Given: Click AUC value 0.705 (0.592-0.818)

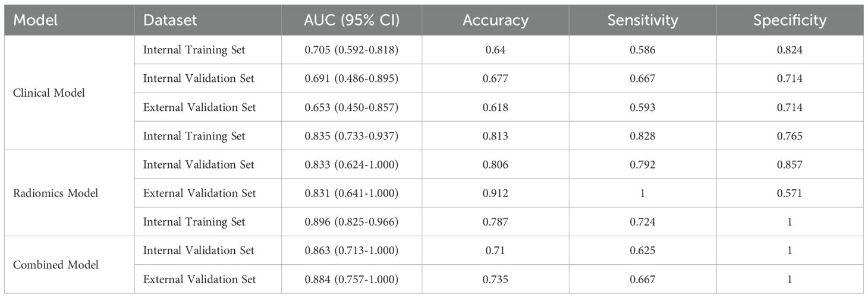Looking at the screenshot, I should [351, 50].
